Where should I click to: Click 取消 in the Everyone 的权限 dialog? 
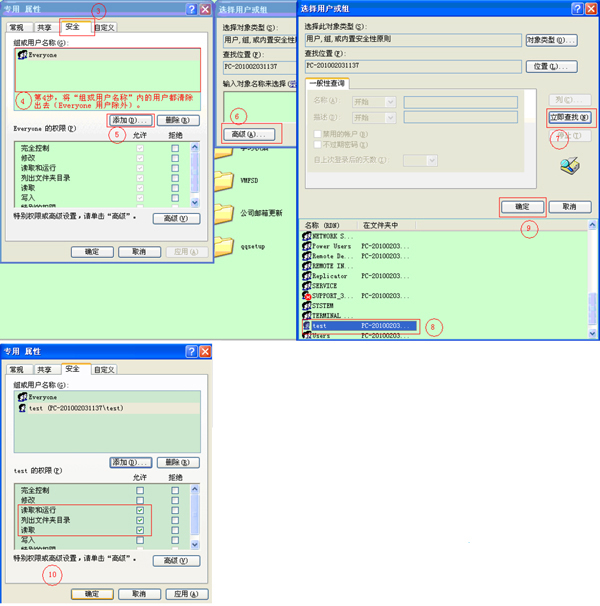click(140, 252)
